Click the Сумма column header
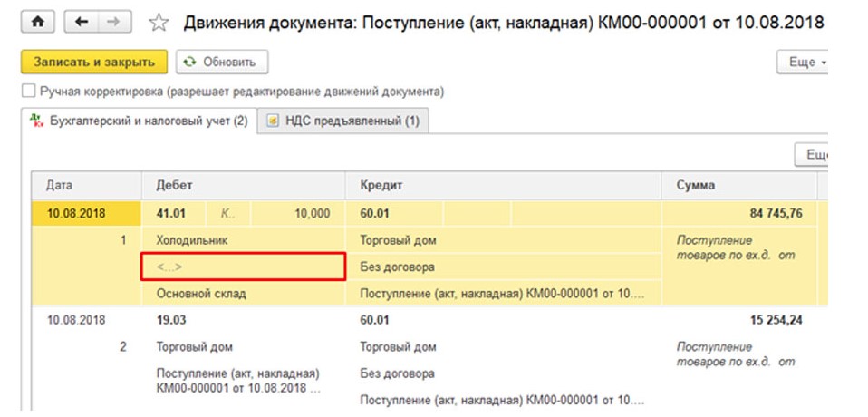This screenshot has width=868, height=417. [696, 185]
